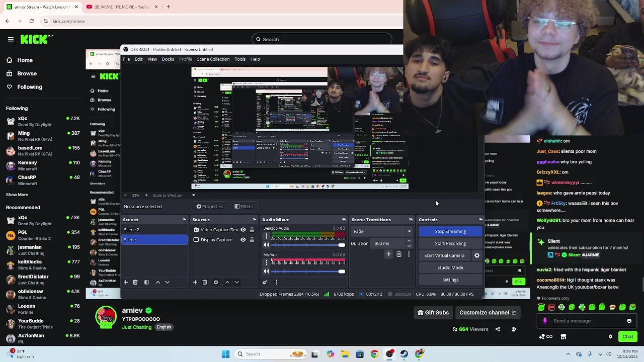The width and height of the screenshot is (644, 362).
Task: Toggle lock on Display Capture source
Action: coord(252,240)
